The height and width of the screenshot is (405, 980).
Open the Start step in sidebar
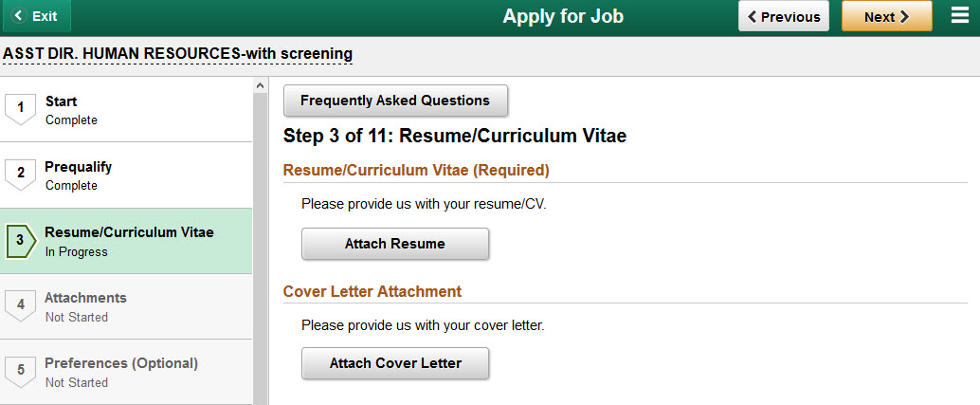(126, 109)
